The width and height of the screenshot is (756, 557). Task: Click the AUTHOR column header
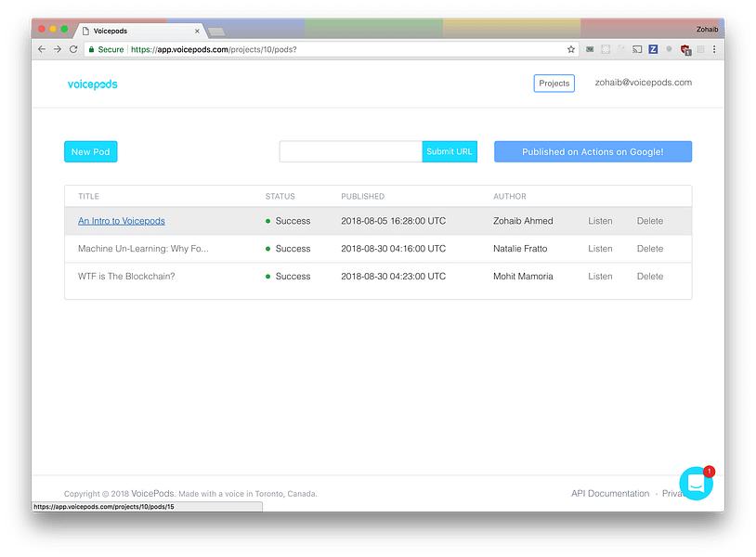tap(510, 196)
